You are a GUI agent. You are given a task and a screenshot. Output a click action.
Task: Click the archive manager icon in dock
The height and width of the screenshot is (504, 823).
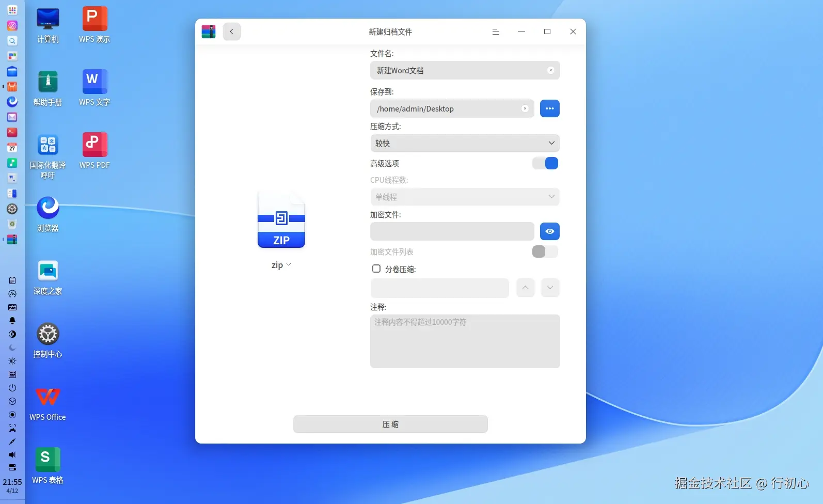click(x=12, y=240)
